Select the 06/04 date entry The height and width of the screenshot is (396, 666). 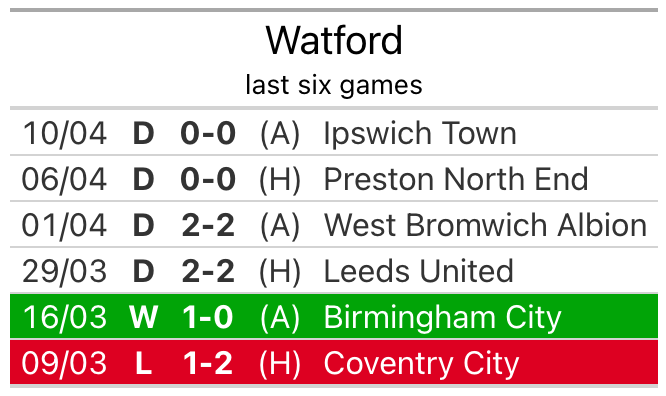tap(64, 179)
